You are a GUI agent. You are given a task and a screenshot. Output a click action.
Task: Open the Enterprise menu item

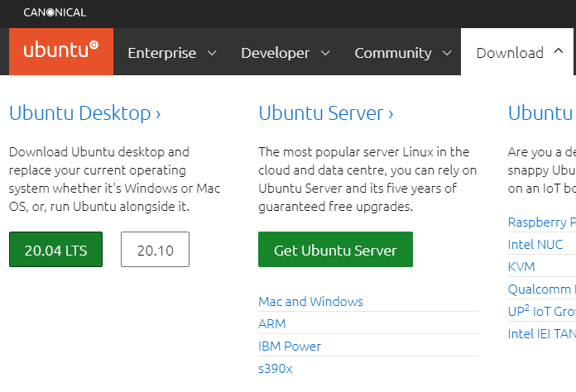pyautogui.click(x=162, y=53)
